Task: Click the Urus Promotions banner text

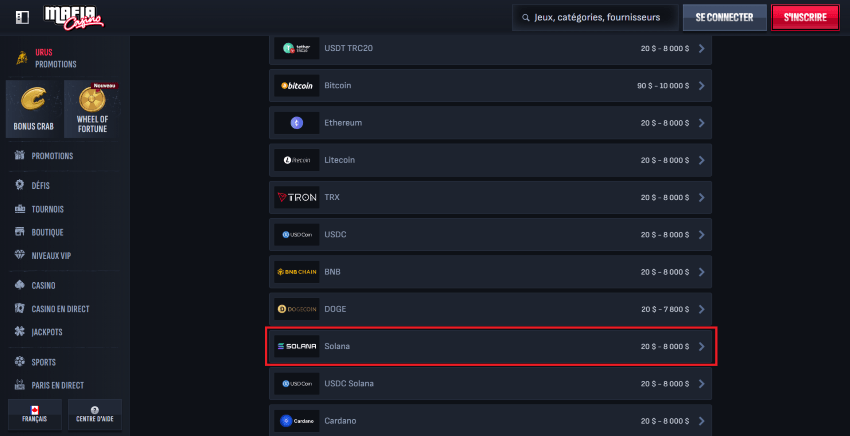Action: point(56,58)
